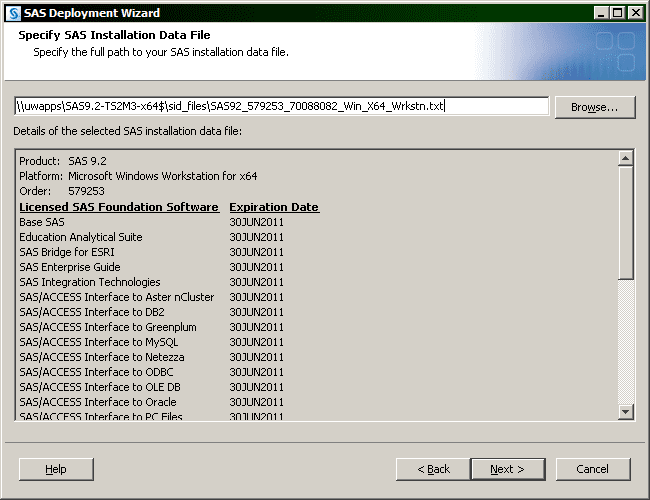Click the 'Product: SAS 9.2' line
The image size is (650, 500).
[x=63, y=161]
